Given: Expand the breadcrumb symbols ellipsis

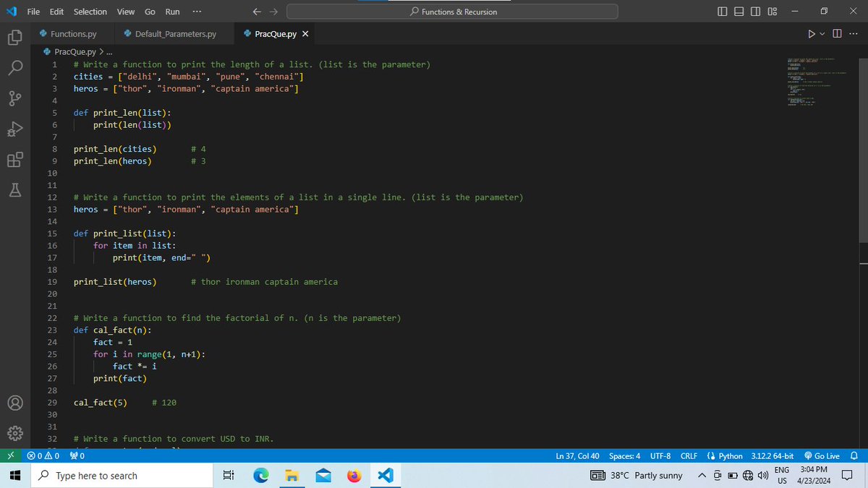Looking at the screenshot, I should click(x=109, y=51).
